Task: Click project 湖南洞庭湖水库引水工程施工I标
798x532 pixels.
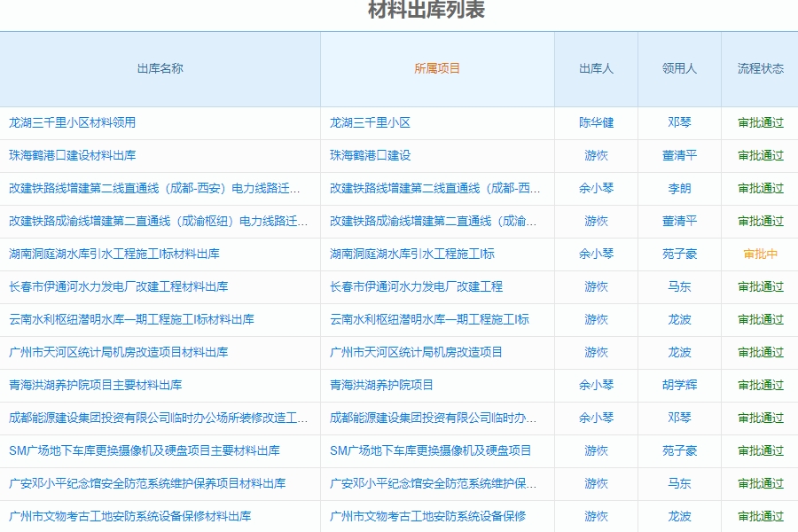Action: coord(412,254)
